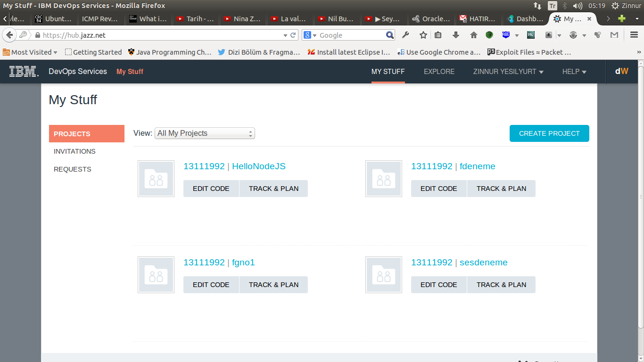Expand the ZINNUR YESILYURT user menu

(x=508, y=72)
